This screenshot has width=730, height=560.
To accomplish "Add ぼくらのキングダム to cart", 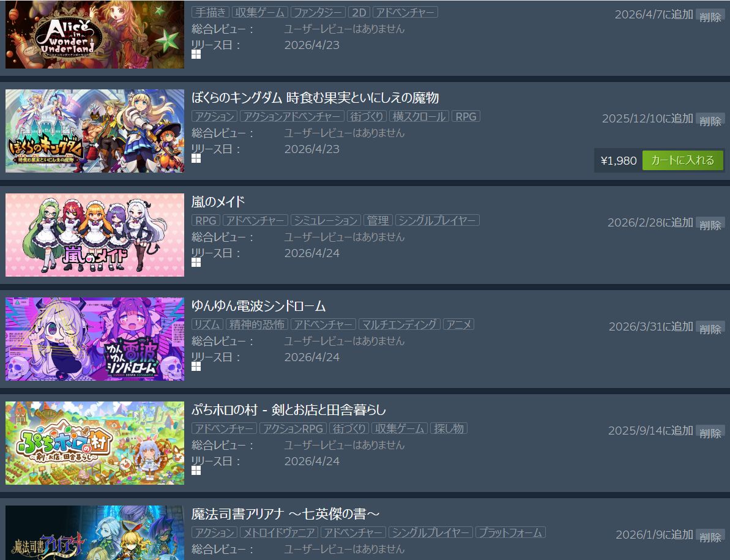I will [682, 160].
